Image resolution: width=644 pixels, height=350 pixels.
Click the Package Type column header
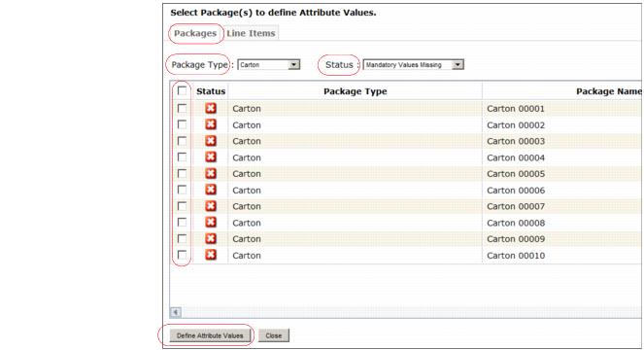pyautogui.click(x=356, y=91)
